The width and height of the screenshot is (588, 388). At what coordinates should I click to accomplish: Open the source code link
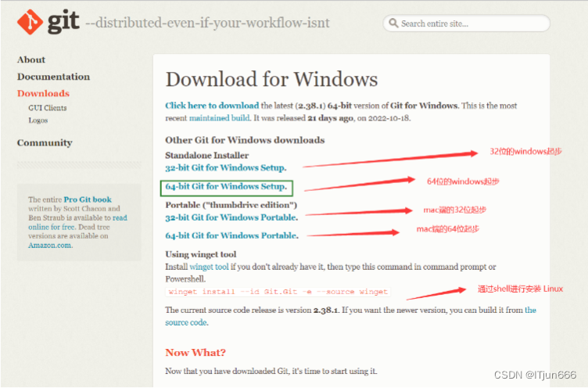click(x=186, y=322)
